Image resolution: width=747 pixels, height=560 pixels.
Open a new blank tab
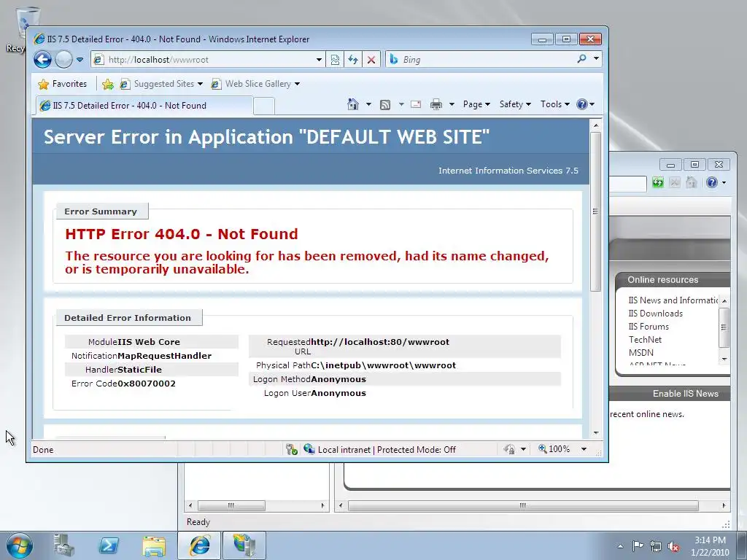click(263, 106)
